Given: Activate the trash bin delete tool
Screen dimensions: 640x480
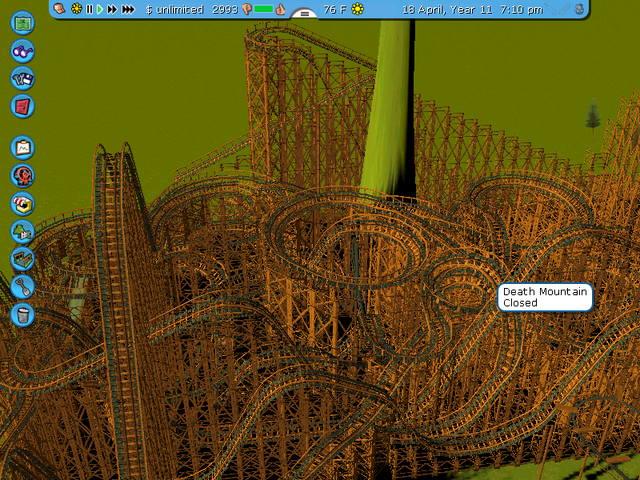Looking at the screenshot, I should tap(22, 314).
